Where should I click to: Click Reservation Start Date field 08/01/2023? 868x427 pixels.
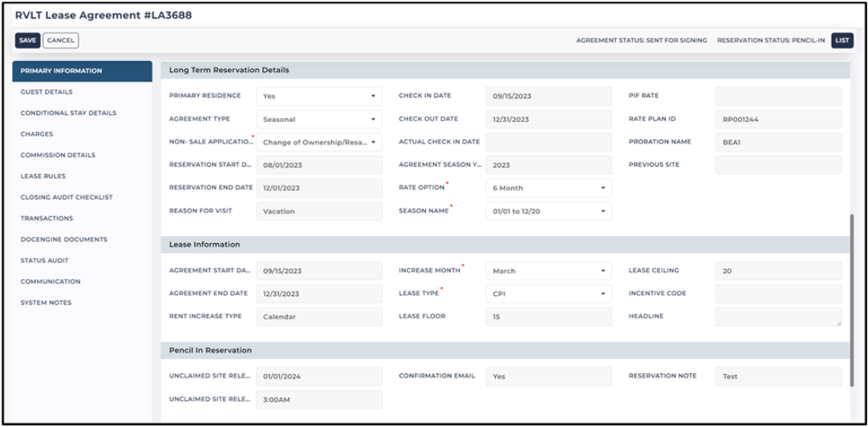(319, 165)
